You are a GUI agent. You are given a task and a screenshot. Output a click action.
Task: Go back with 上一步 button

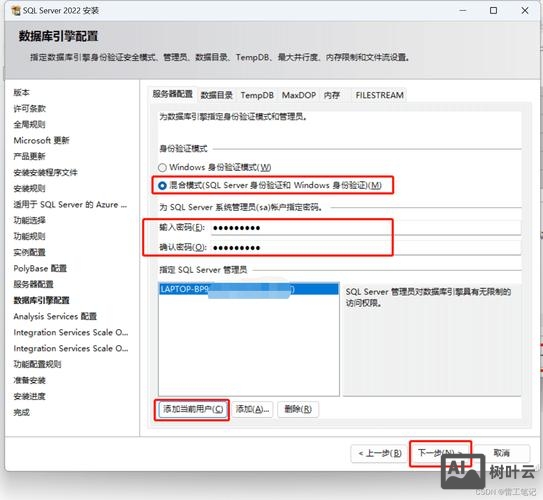(380, 453)
